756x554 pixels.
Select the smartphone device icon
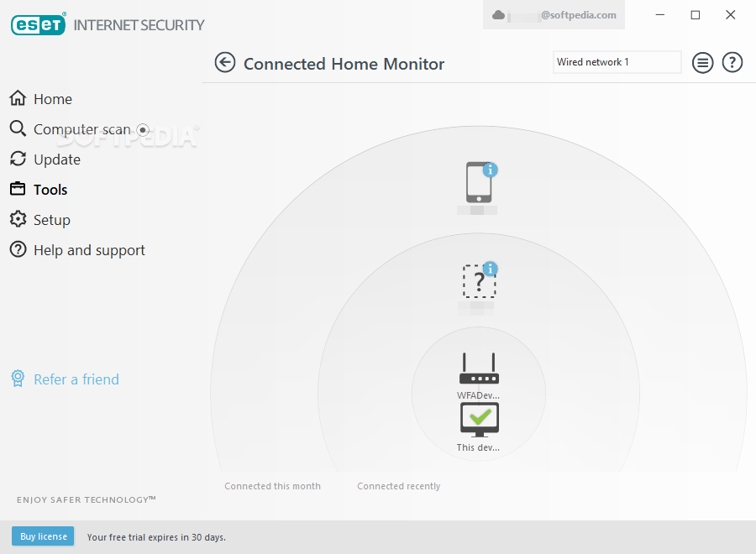point(478,182)
